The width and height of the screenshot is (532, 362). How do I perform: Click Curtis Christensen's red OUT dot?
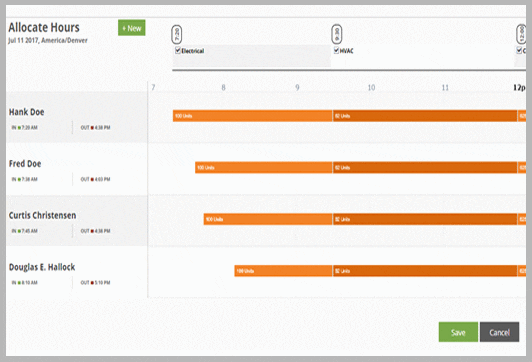click(92, 231)
